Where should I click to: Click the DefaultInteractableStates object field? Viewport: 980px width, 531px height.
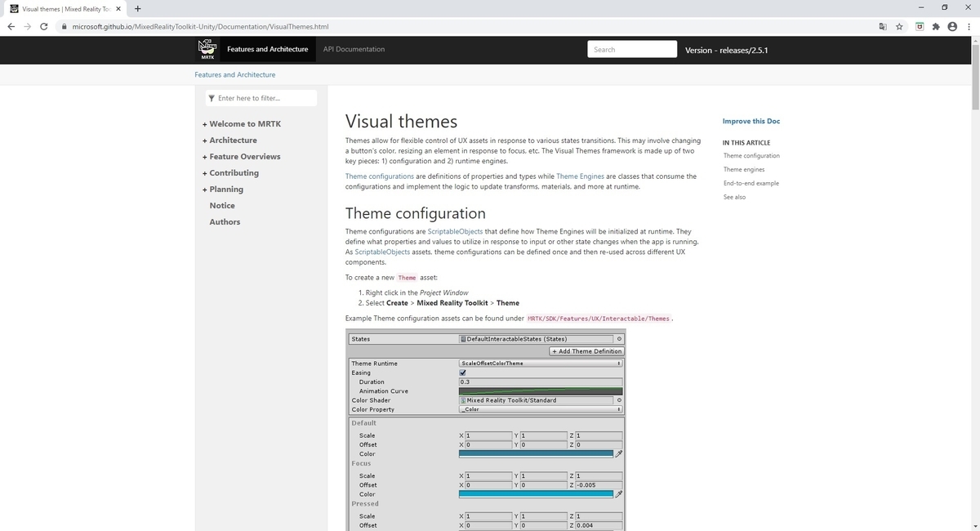coord(536,339)
